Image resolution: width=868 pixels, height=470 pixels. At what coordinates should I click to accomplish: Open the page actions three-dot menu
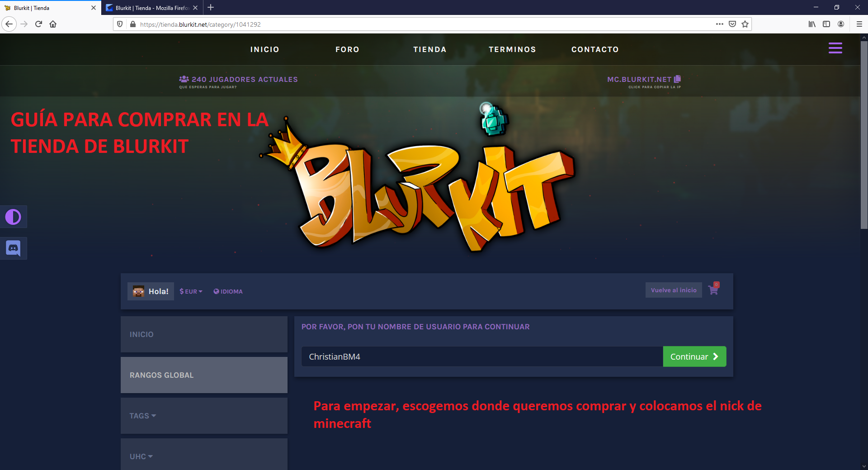(719, 24)
